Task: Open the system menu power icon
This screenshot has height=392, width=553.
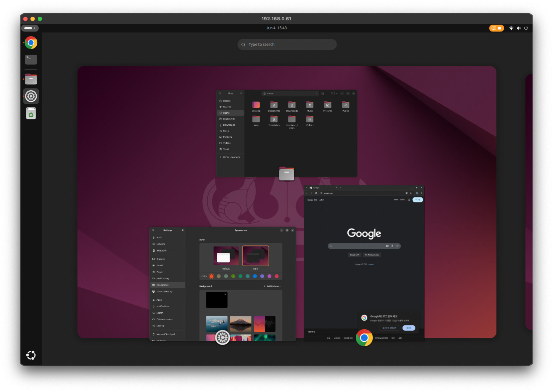Action: 526,28
